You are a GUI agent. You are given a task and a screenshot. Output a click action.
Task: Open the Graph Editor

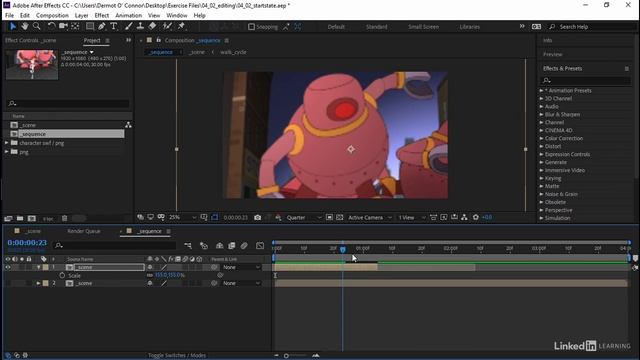(x=260, y=246)
